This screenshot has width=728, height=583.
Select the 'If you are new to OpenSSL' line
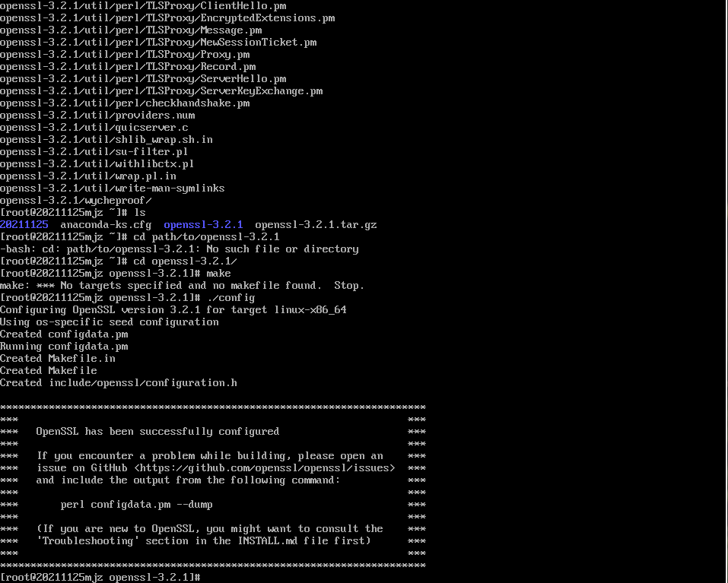click(x=210, y=529)
